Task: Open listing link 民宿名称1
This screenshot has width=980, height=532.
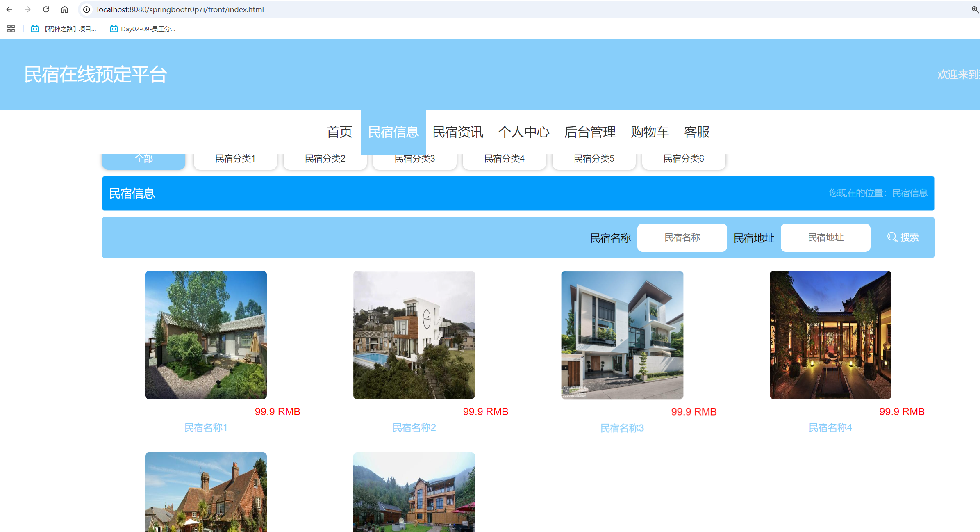Action: click(206, 427)
